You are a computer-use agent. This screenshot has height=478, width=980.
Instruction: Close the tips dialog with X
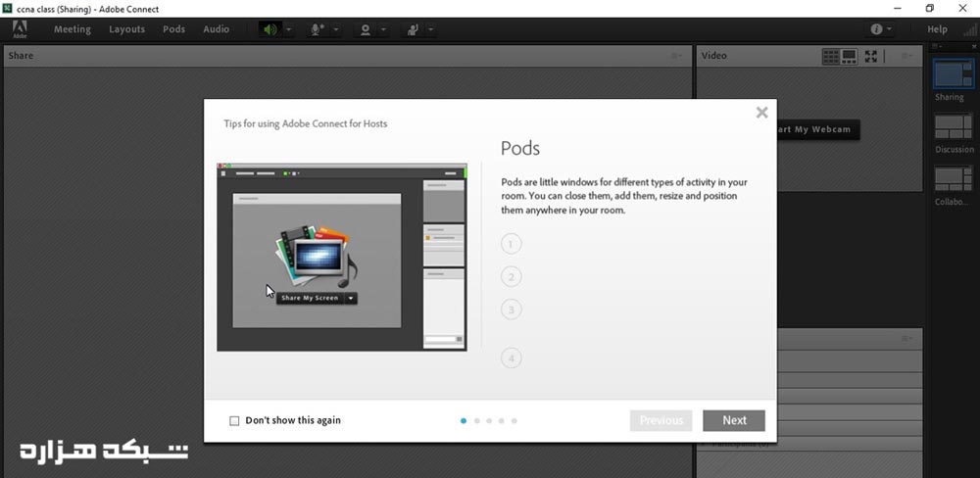(x=761, y=113)
